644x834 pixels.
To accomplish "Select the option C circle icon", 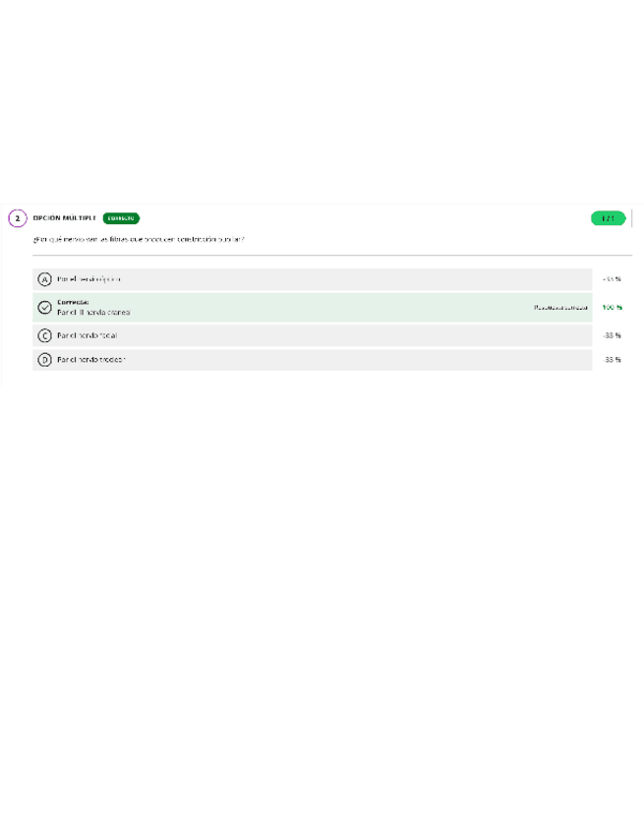I will [44, 335].
